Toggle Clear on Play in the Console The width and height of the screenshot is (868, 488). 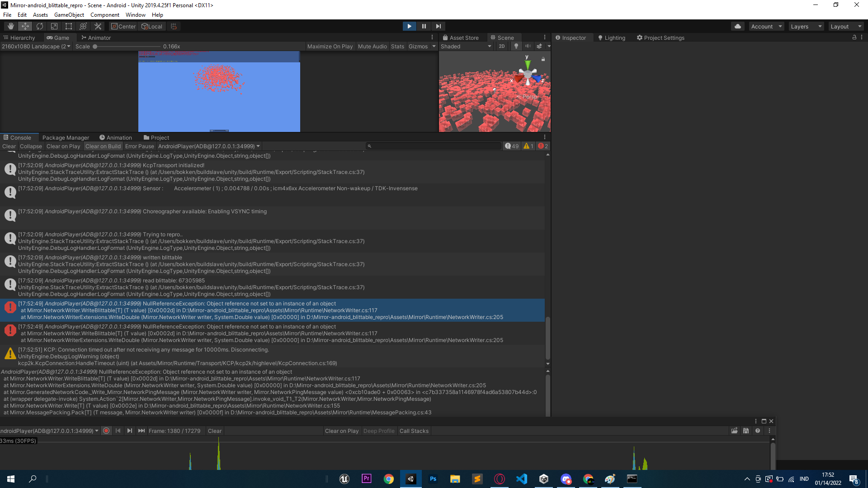click(63, 146)
